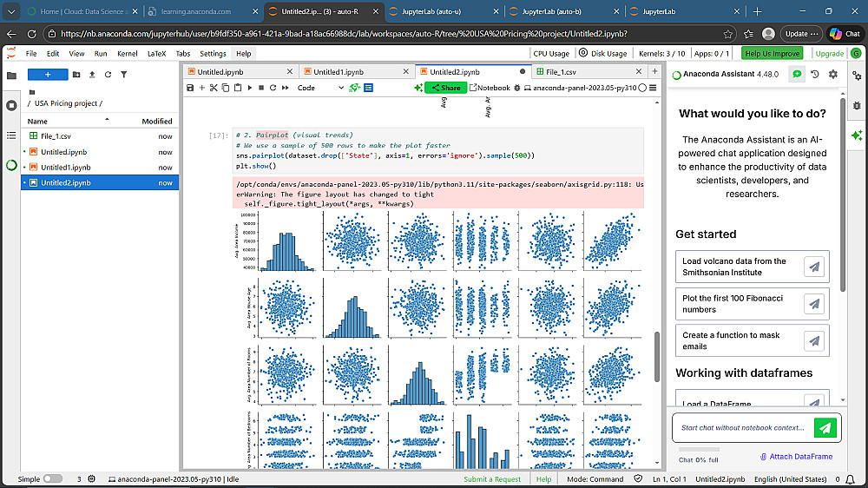
Task: Restart the kernel using the circular arrow icon
Action: coord(273,88)
